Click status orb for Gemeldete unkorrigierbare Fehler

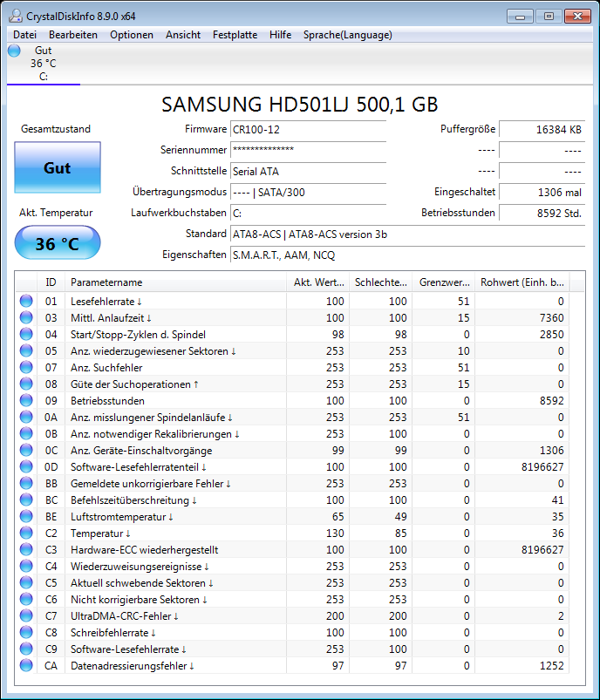26,483
